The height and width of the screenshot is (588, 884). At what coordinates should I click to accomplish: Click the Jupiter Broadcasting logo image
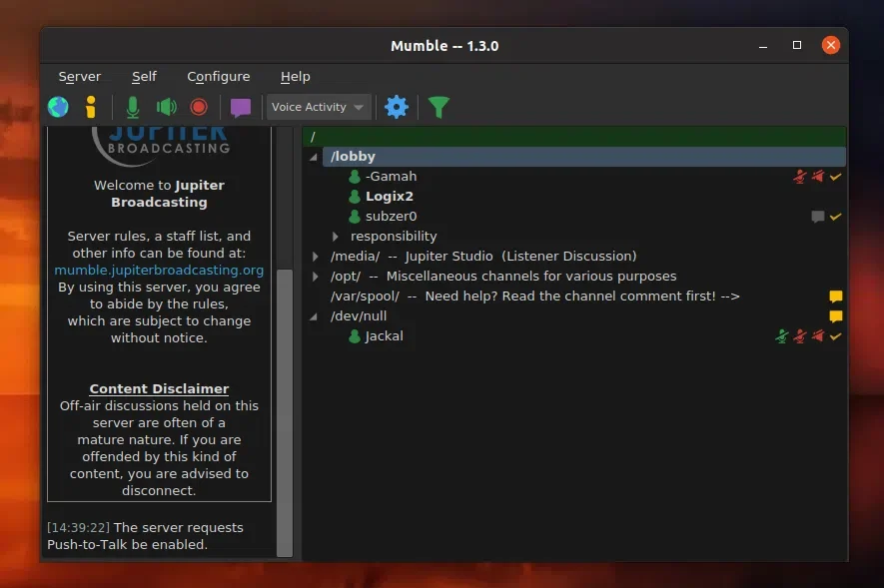160,147
